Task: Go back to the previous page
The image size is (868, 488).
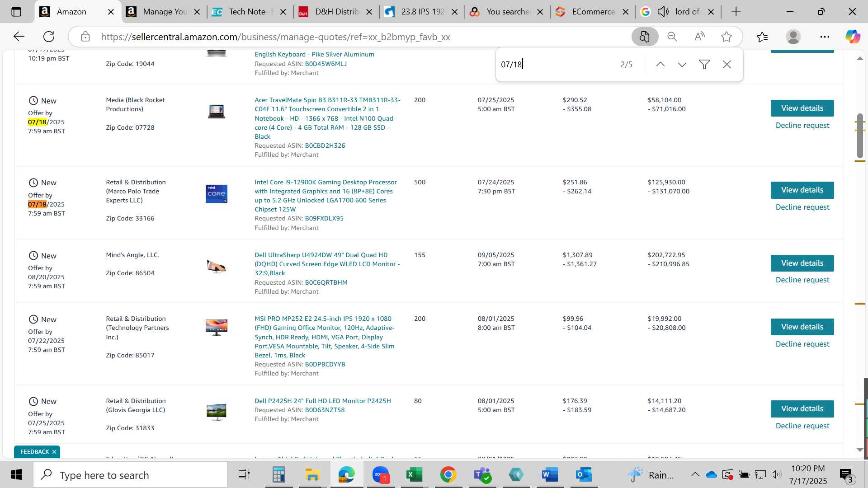Action: (x=19, y=37)
